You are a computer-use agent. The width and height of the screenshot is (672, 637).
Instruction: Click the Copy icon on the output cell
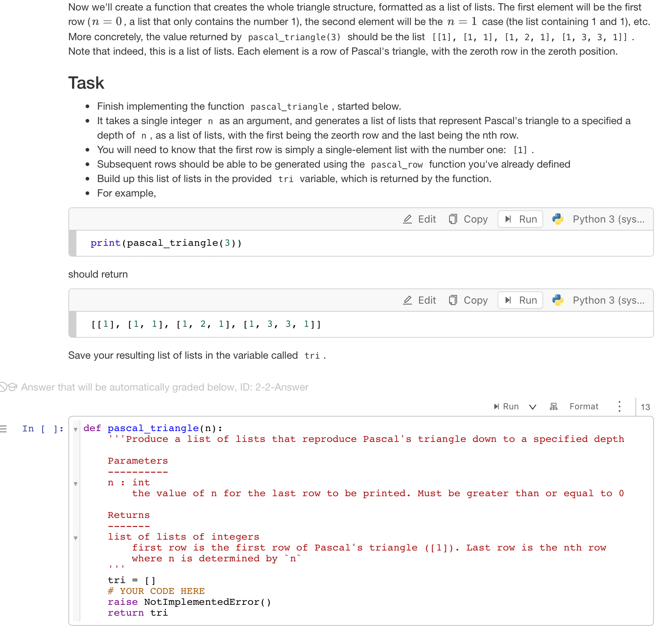453,300
